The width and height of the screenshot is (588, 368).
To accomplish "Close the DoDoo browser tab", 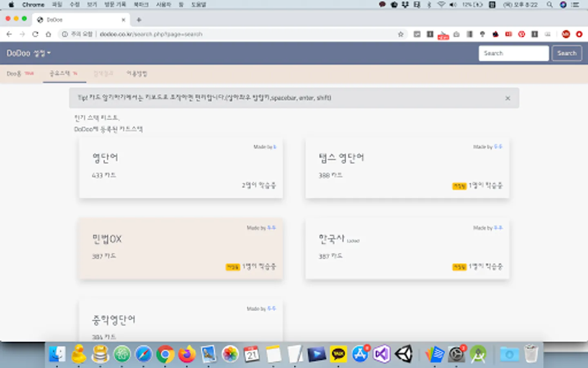I will [123, 20].
